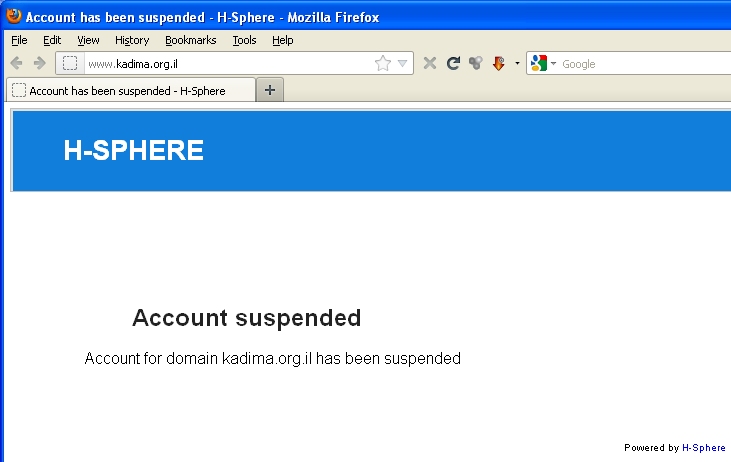Open new tab with the plus button

pos(270,90)
